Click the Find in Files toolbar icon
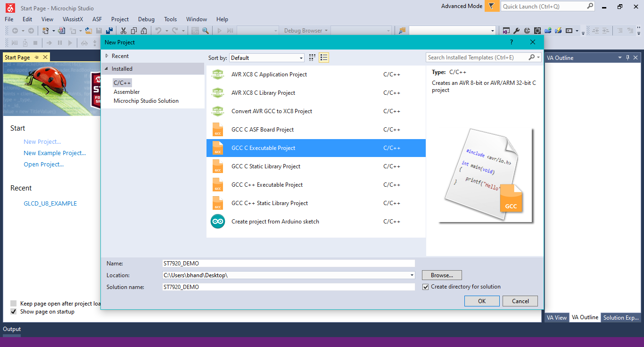Image resolution: width=644 pixels, height=347 pixels. pyautogui.click(x=402, y=31)
